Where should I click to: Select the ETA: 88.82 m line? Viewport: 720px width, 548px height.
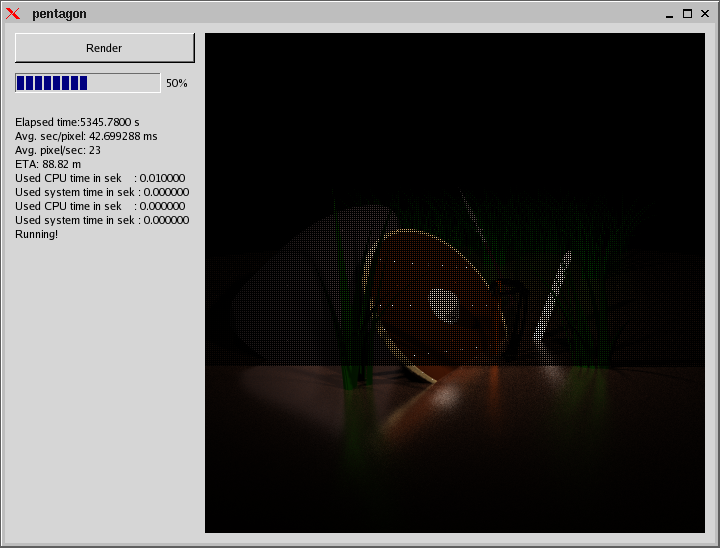(x=48, y=164)
